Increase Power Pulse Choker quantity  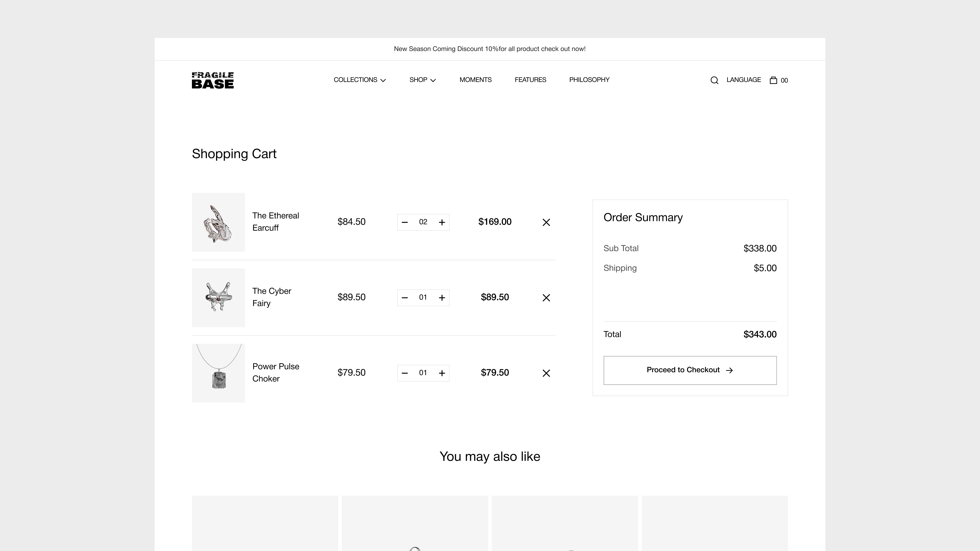(x=442, y=373)
